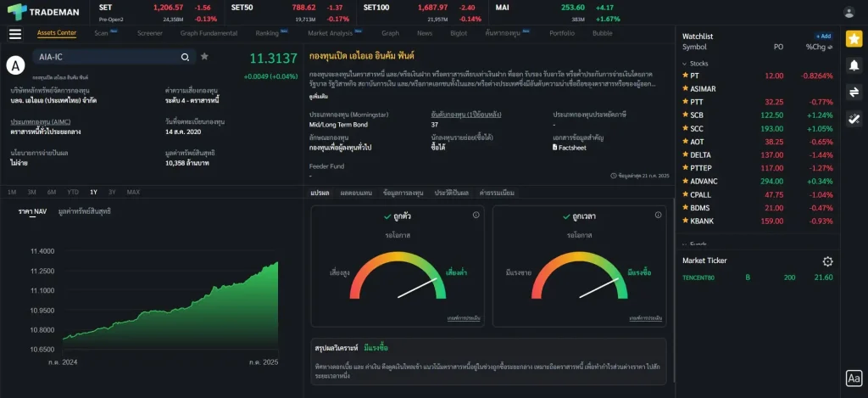Select the 1M chart range
The image size is (868, 398).
(x=12, y=193)
